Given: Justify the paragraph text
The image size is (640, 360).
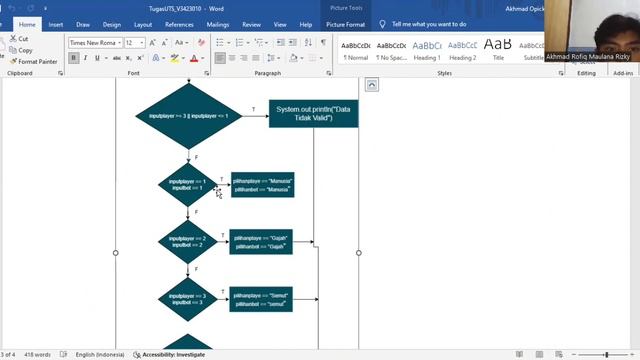Looking at the screenshot, I should 256,58.
